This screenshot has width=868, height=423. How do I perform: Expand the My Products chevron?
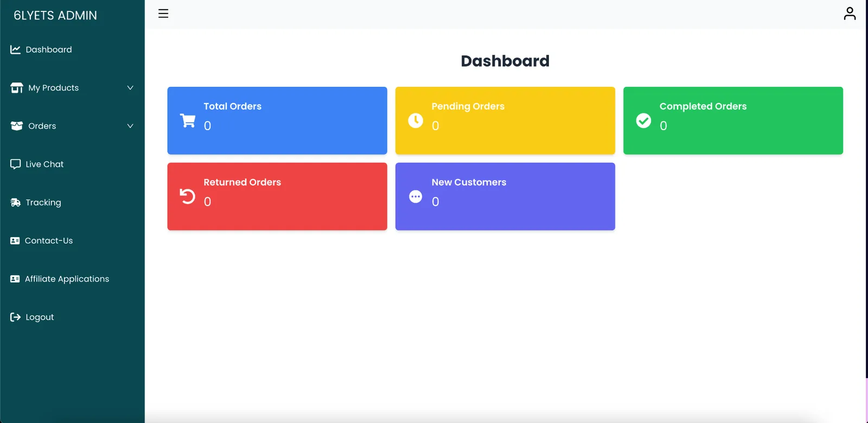(130, 88)
